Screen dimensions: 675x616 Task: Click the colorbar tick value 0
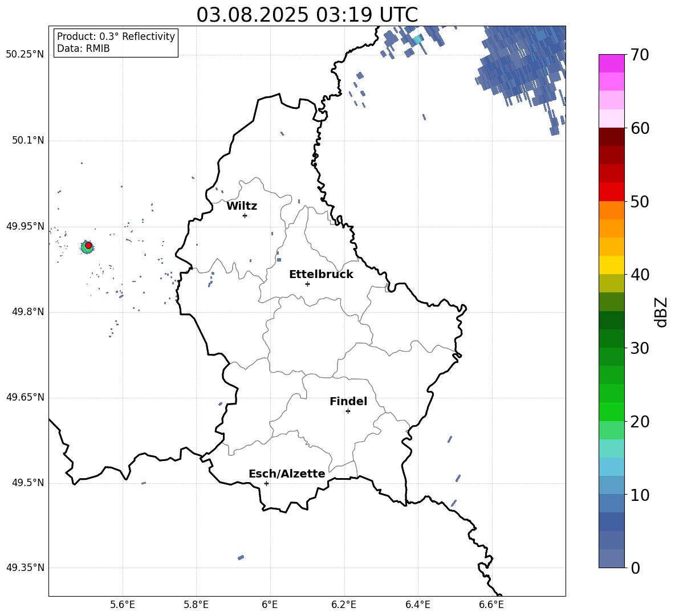pos(635,568)
